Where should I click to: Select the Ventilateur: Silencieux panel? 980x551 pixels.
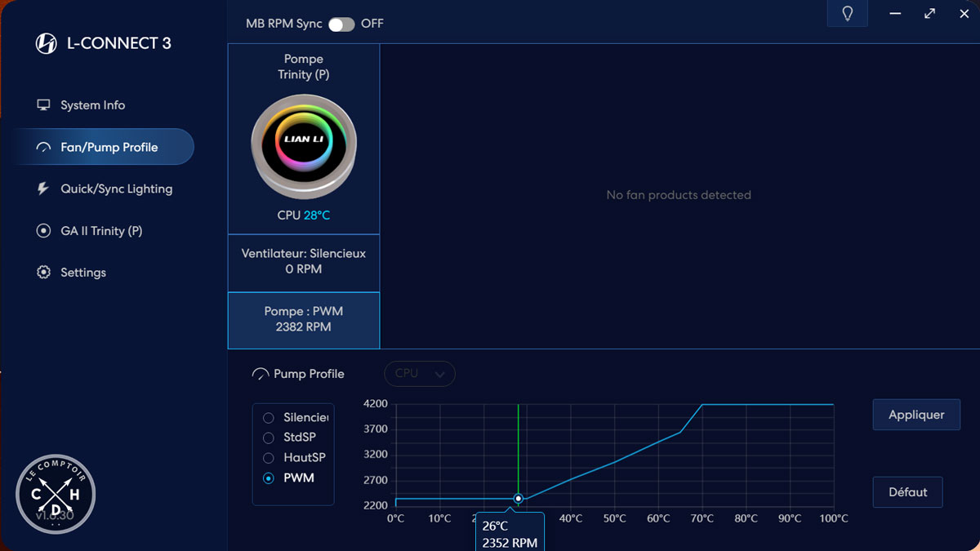point(304,261)
